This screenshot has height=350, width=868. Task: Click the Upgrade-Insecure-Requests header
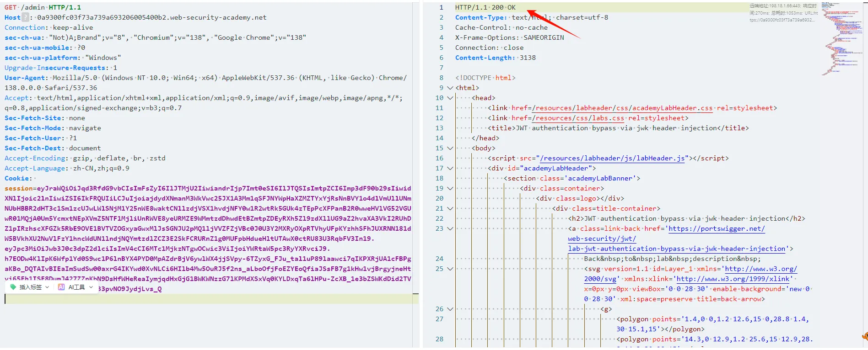(61, 68)
